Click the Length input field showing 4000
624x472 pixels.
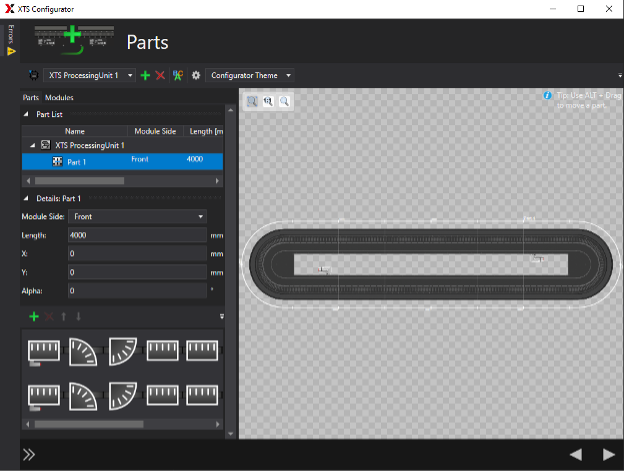tap(137, 235)
